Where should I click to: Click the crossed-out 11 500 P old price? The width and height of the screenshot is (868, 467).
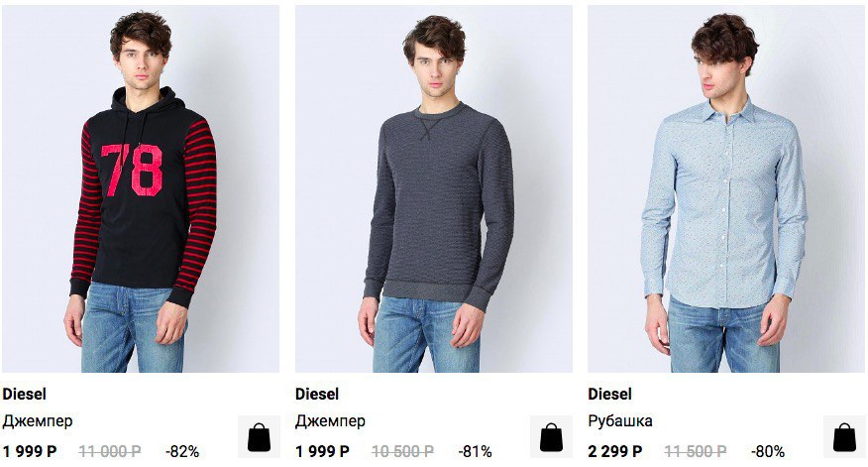click(x=696, y=451)
